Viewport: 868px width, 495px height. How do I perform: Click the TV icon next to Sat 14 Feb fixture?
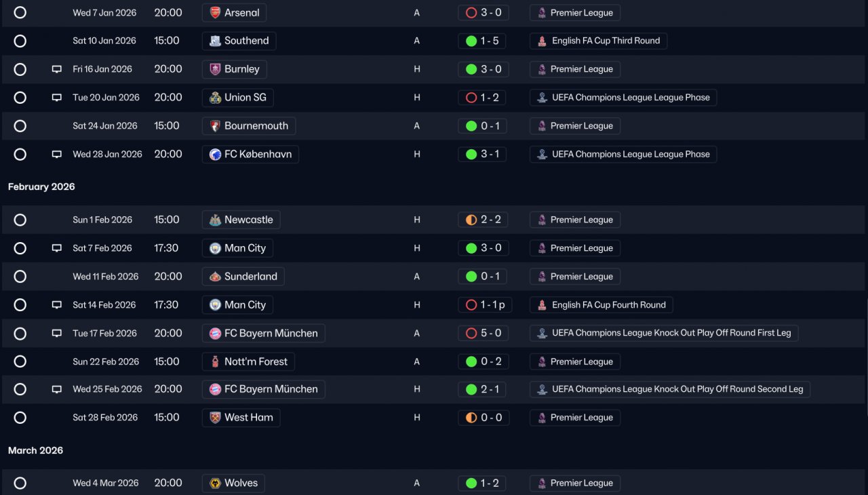click(57, 305)
